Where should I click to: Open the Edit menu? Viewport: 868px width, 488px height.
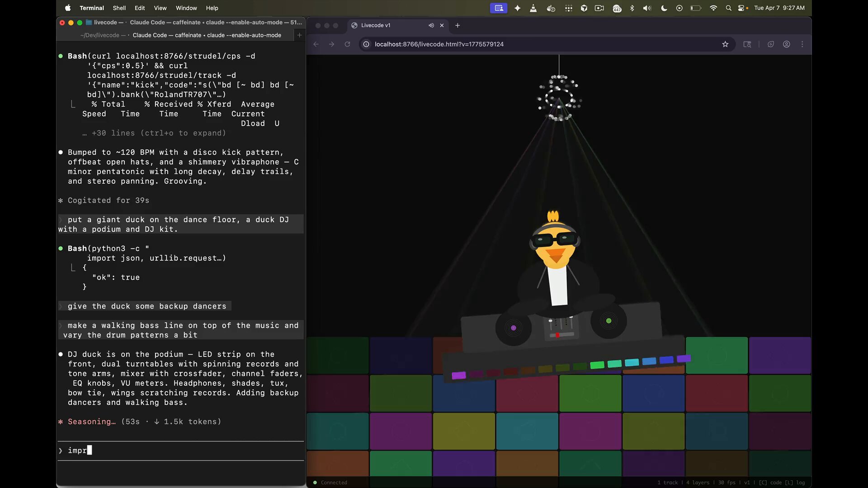click(x=140, y=8)
